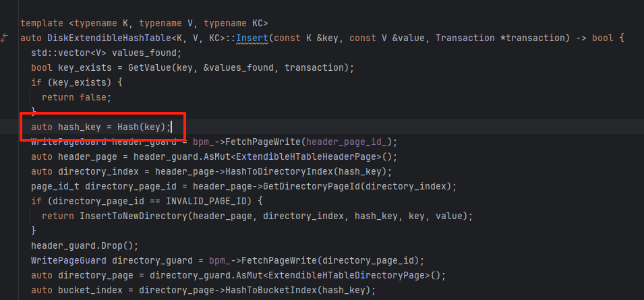Viewport: 644px width, 300px height.
Task: Click the template keyword on the first line
Action: [x=42, y=23]
